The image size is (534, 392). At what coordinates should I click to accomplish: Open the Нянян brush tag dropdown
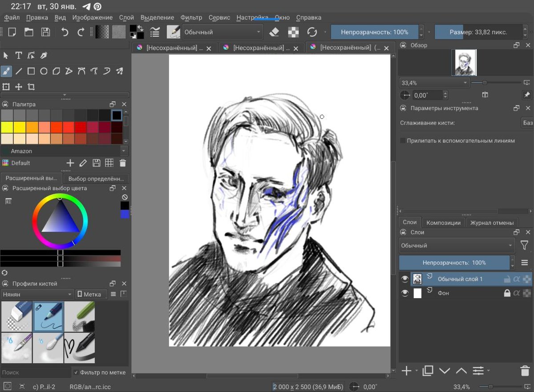pyautogui.click(x=37, y=294)
